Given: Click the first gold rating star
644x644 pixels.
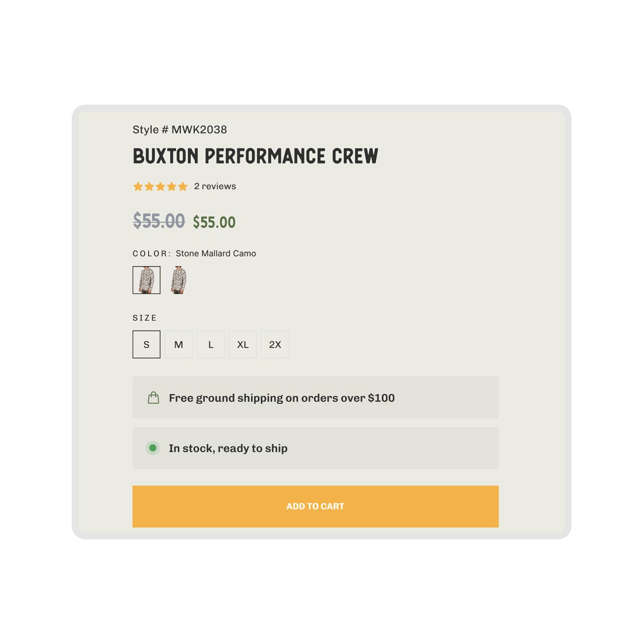Looking at the screenshot, I should tap(137, 186).
